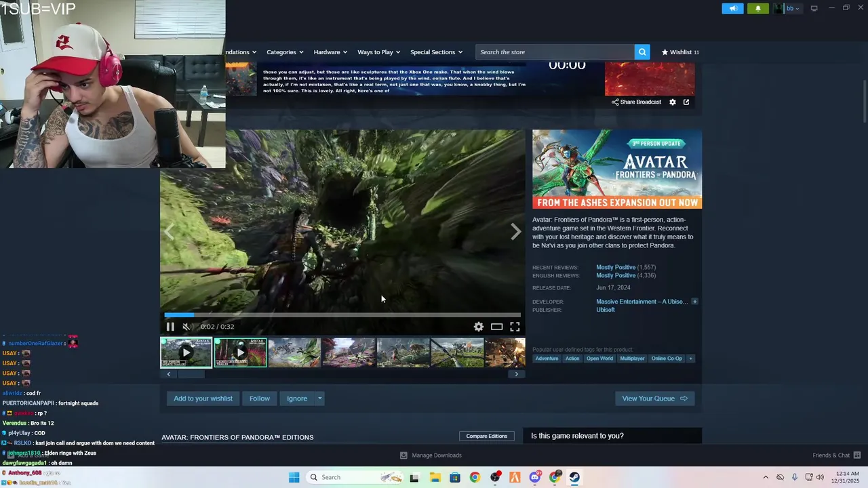Expand the Categories menu
The width and height of the screenshot is (868, 488).
[285, 52]
